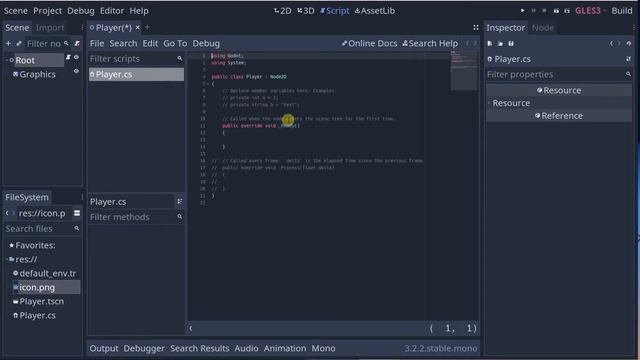This screenshot has width=640, height=360.
Task: Open the Project menu
Action: [x=47, y=11]
